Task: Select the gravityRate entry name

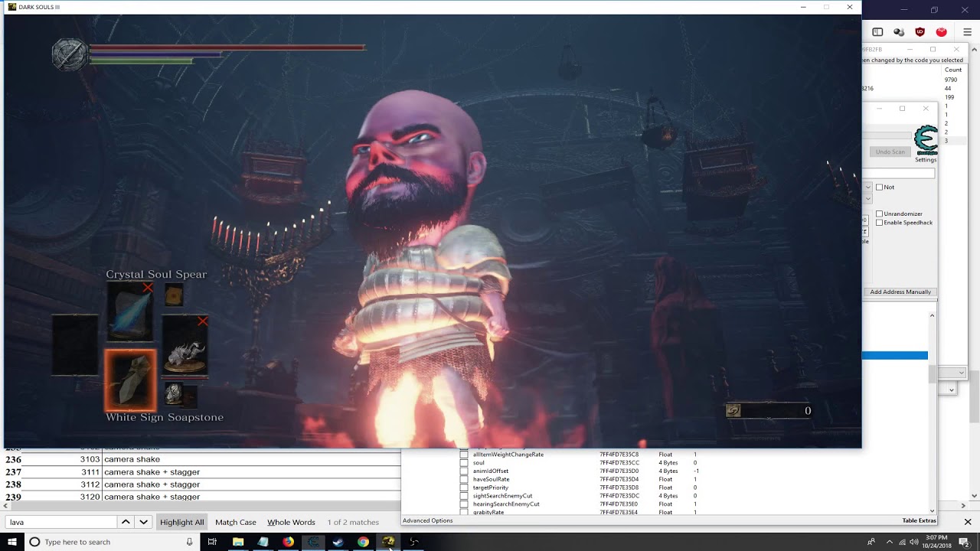Action: 488,512
